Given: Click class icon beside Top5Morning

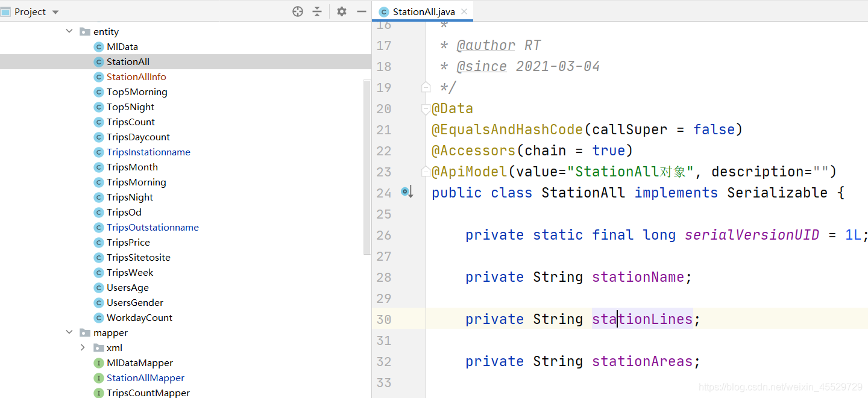Looking at the screenshot, I should 99,92.
